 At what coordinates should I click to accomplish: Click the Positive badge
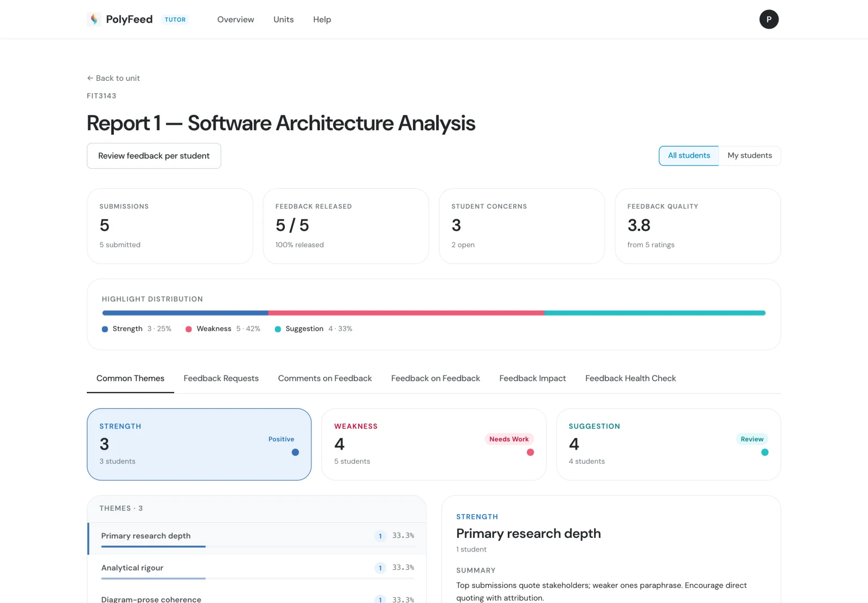(x=281, y=439)
